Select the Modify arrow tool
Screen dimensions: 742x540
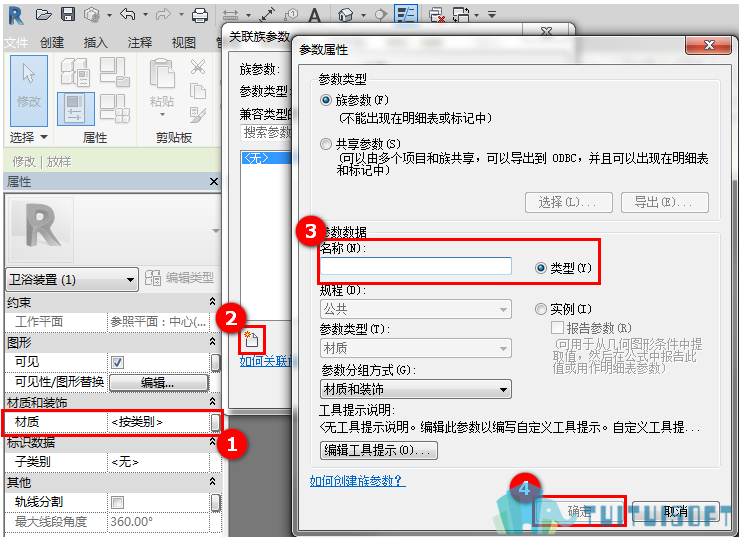tap(29, 90)
